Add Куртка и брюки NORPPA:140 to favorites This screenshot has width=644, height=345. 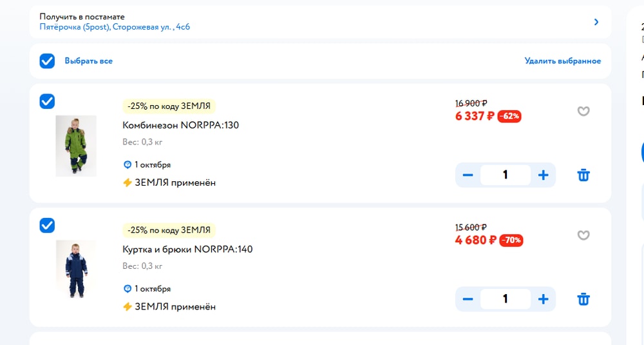tap(583, 235)
